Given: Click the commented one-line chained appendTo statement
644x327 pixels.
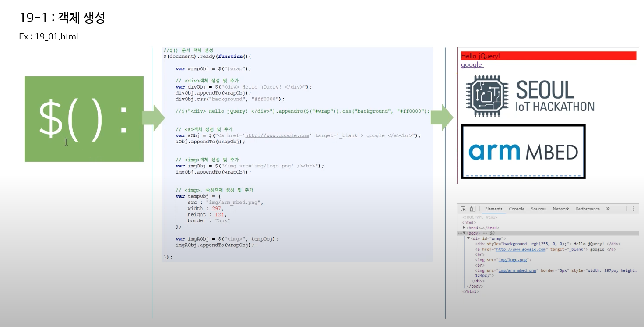Looking at the screenshot, I should [x=303, y=111].
